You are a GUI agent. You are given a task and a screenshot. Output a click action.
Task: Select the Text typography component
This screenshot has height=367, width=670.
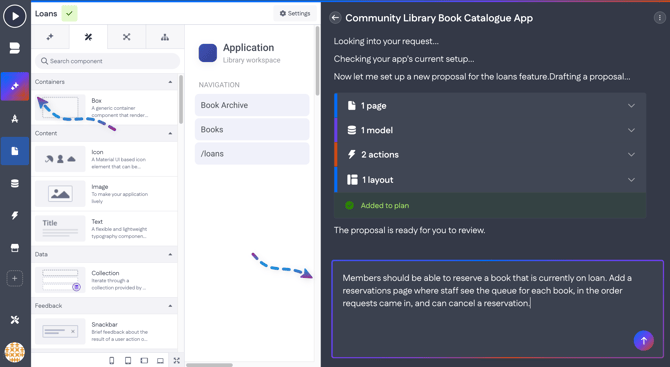104,229
